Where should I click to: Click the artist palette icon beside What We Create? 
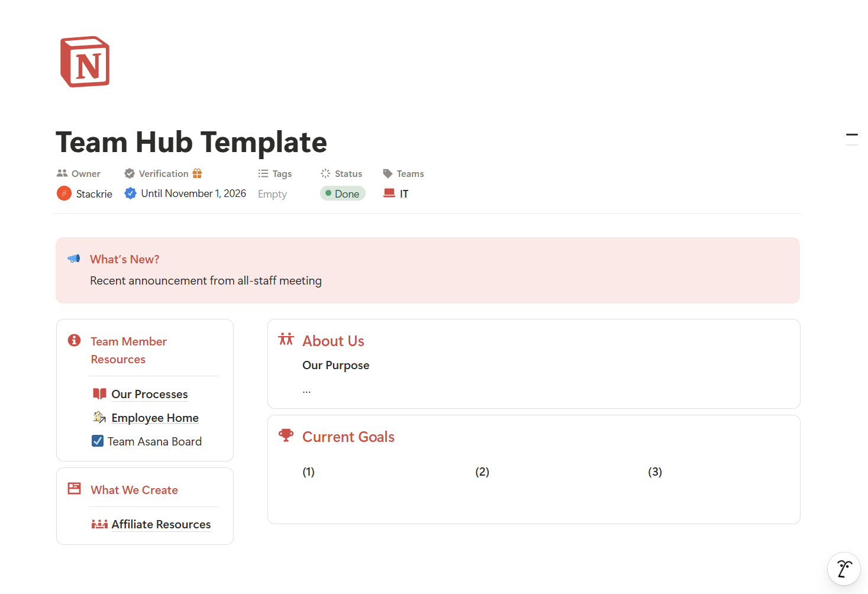coord(73,488)
